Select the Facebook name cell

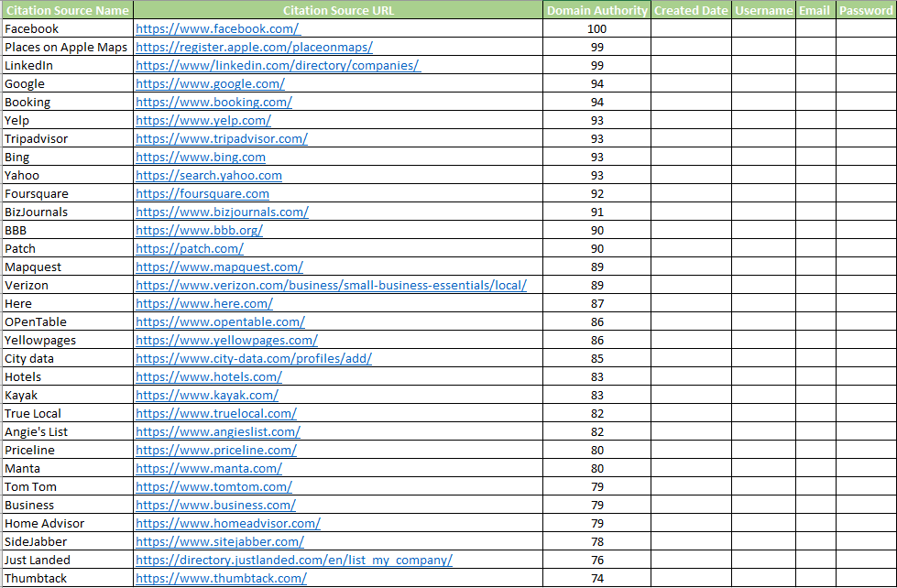pyautogui.click(x=67, y=28)
